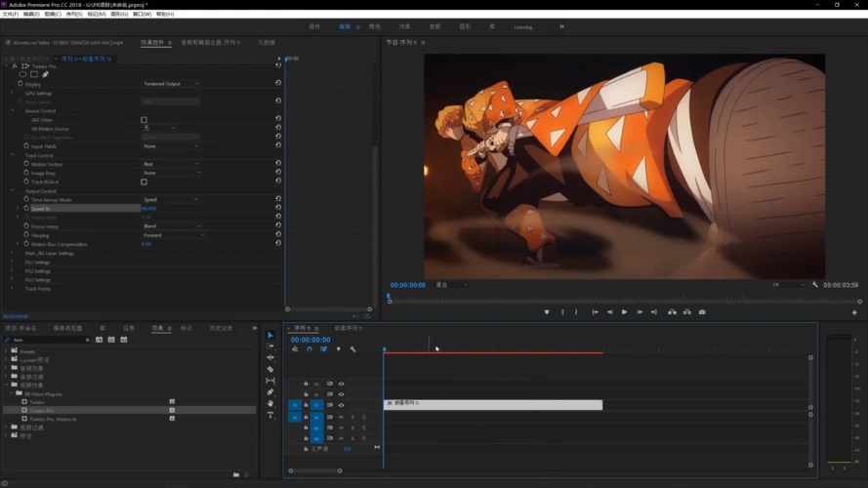The height and width of the screenshot is (488, 868).
Task: Click the ellipse mask icon under Twixtor Pro
Action: click(x=23, y=74)
